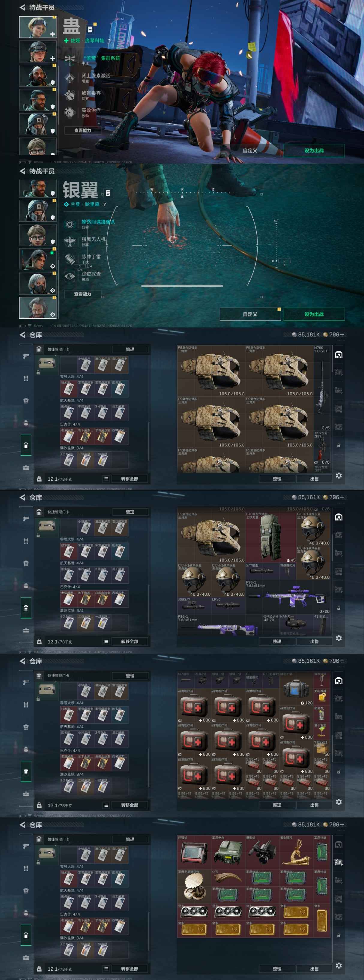This screenshot has width=364, height=980.
Task: Select the blonde goggles operator portrait
Action: click(x=37, y=27)
